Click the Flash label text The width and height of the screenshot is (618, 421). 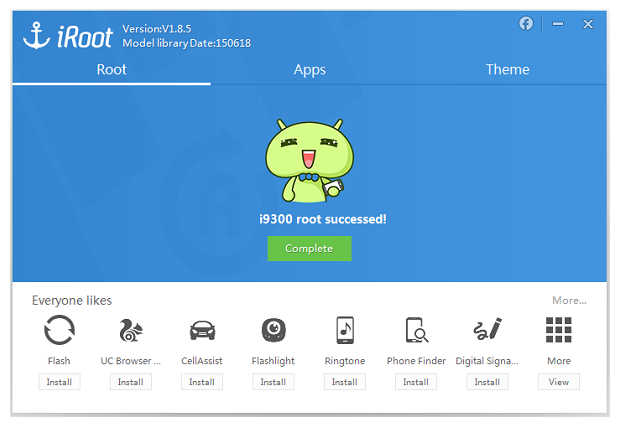tap(59, 361)
